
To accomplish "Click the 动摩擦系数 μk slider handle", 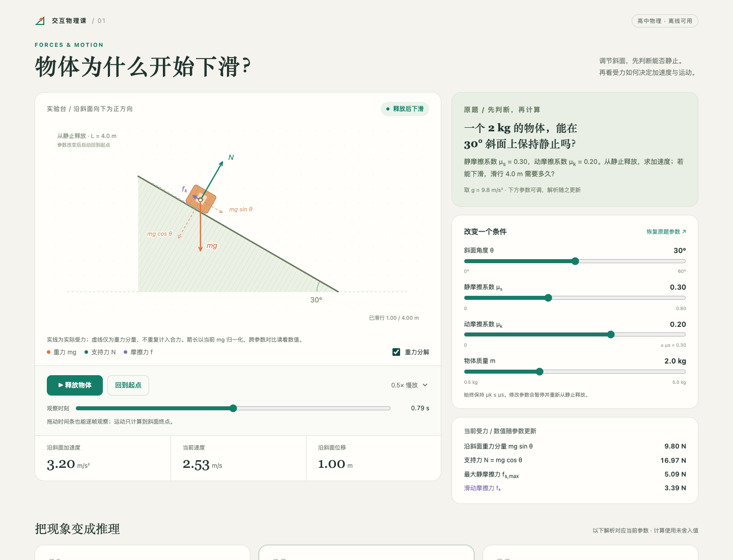I will pos(611,334).
